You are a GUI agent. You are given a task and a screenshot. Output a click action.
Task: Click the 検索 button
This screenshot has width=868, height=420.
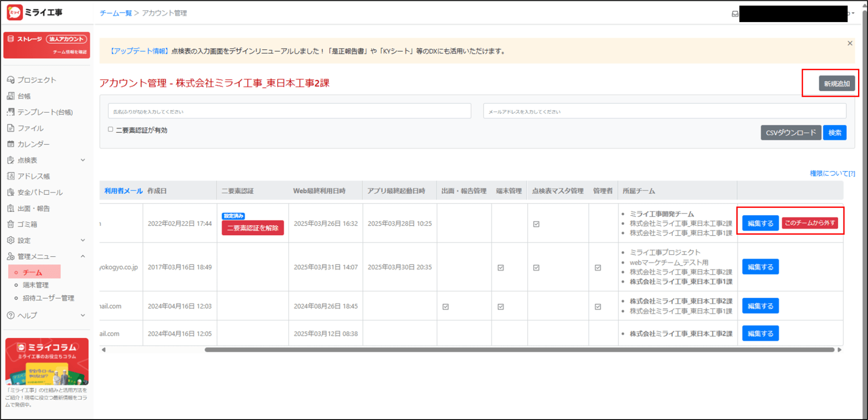point(835,132)
